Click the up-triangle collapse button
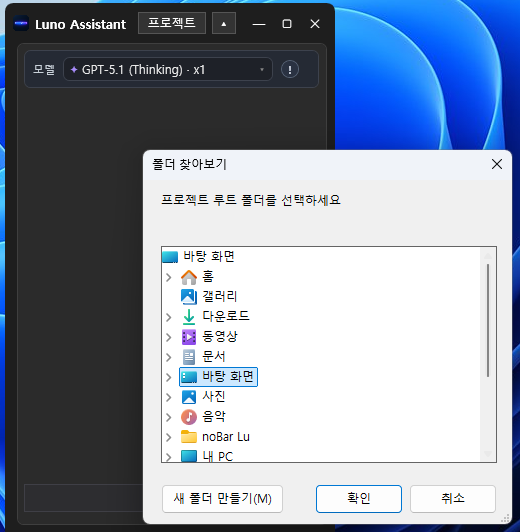The height and width of the screenshot is (532, 520). tap(224, 23)
